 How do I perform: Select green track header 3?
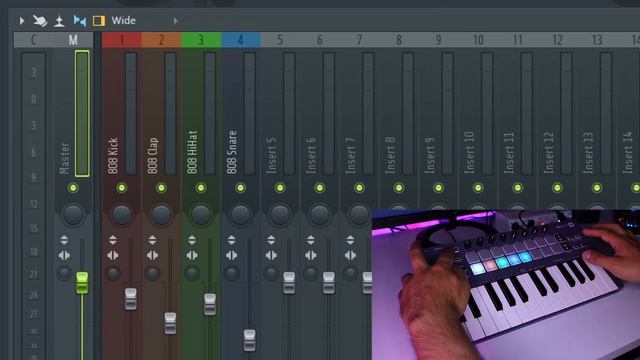[201, 40]
